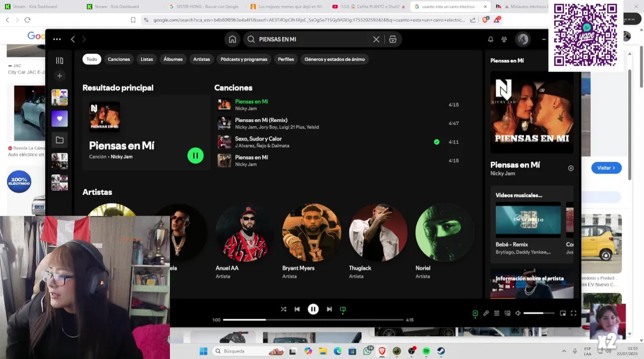Screen dimensions: 644x359
Task: Enter full screen player mode
Action: click(573, 313)
